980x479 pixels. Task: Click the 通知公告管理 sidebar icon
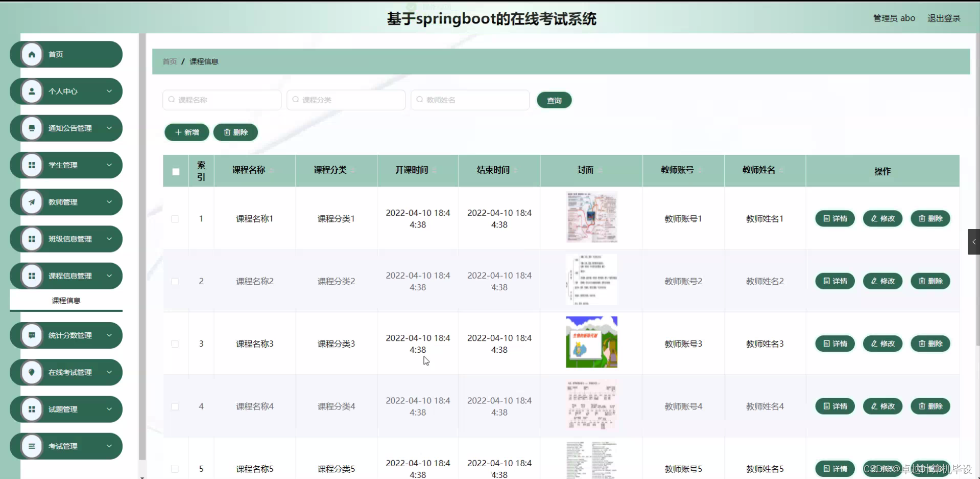[32, 128]
